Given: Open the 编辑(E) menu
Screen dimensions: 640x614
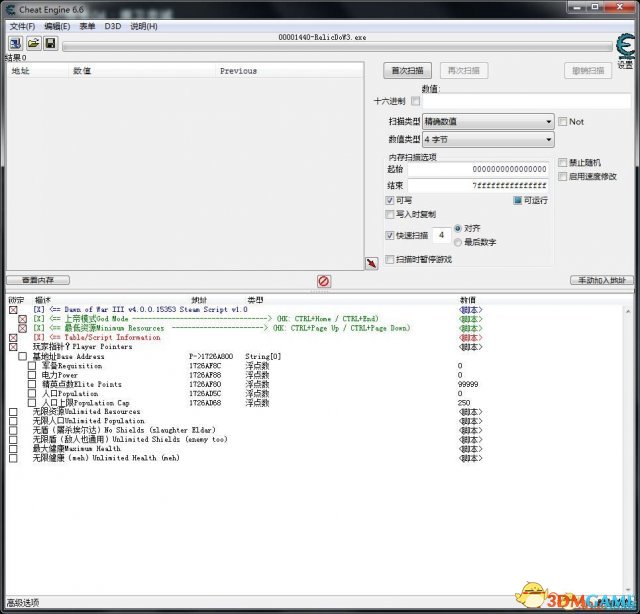Looking at the screenshot, I should click(57, 27).
